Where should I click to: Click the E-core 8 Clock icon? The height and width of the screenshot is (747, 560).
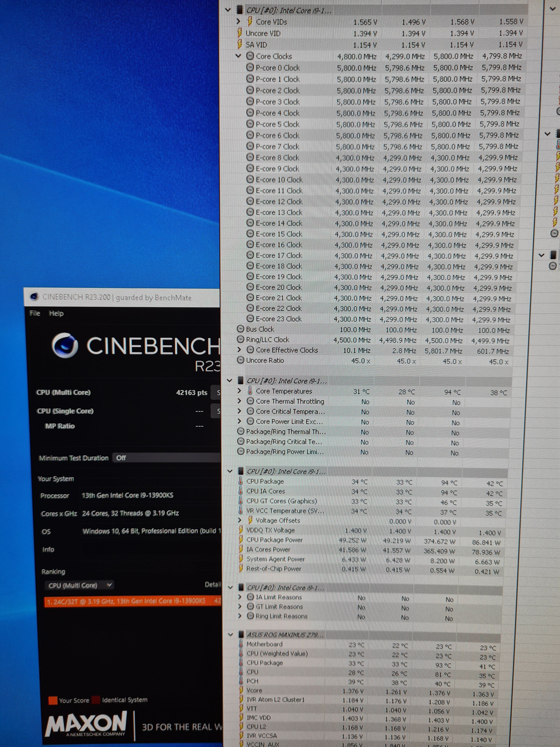(250, 157)
